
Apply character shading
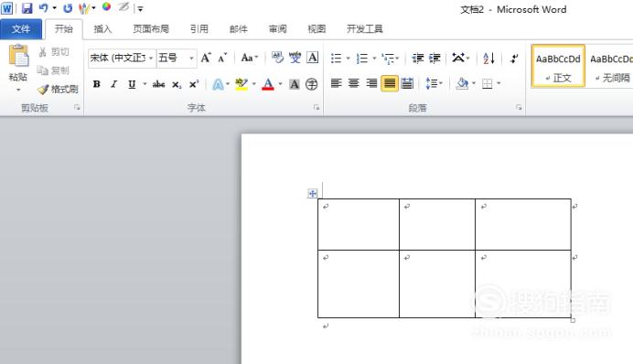point(295,84)
